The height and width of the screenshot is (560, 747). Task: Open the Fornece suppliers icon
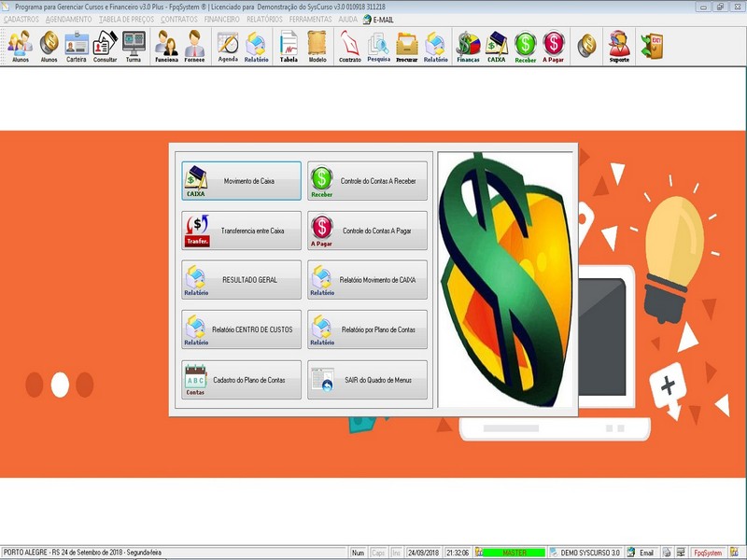[x=194, y=46]
